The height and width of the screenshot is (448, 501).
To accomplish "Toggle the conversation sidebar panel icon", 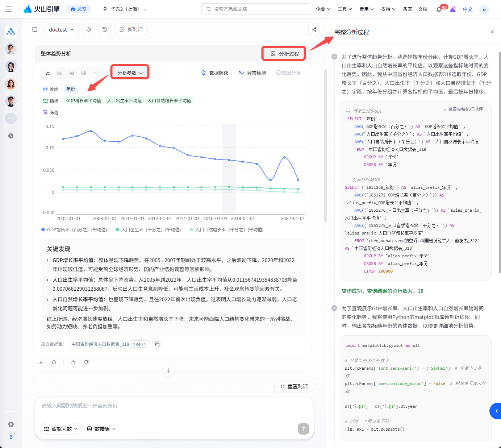I will click(x=35, y=29).
